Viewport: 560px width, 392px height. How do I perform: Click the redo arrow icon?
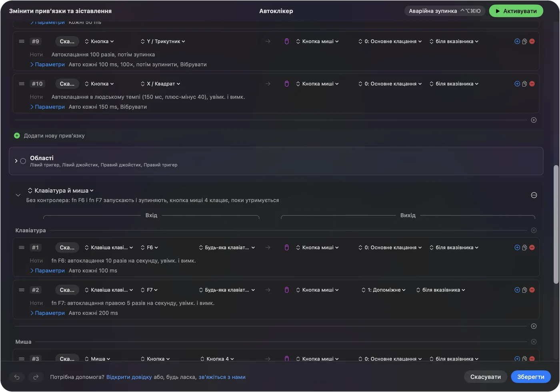click(x=36, y=377)
